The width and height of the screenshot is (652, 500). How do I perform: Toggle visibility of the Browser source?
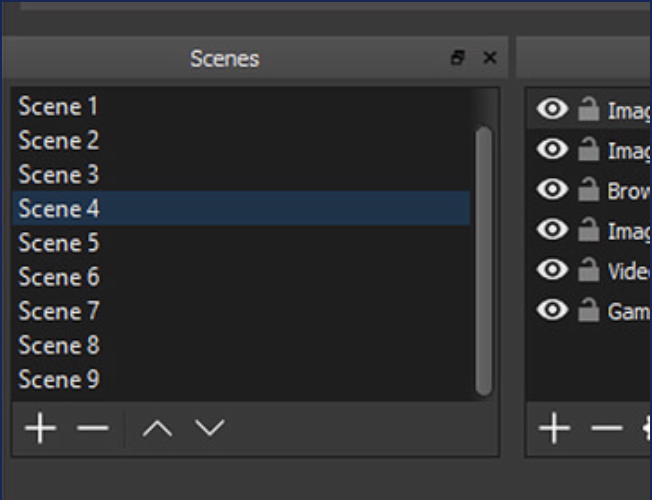pos(552,189)
